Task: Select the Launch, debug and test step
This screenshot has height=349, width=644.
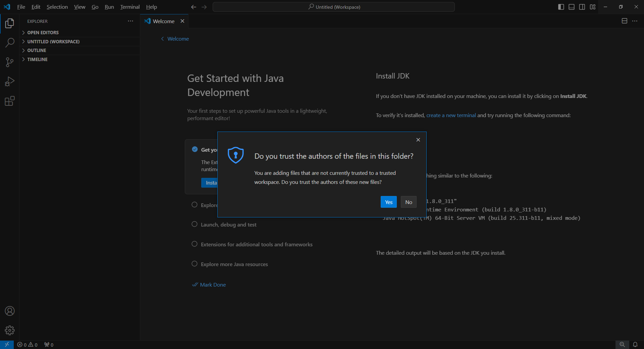Action: coord(228,225)
